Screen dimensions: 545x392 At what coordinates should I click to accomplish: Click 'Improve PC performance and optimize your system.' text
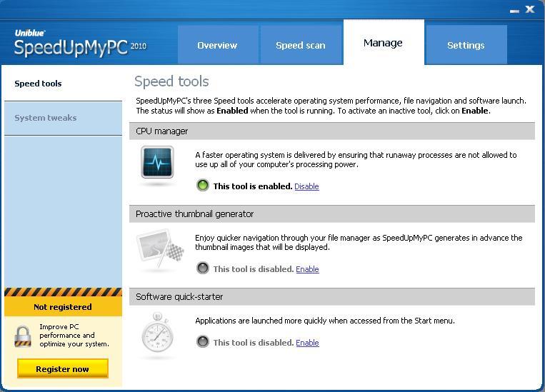tap(74, 336)
